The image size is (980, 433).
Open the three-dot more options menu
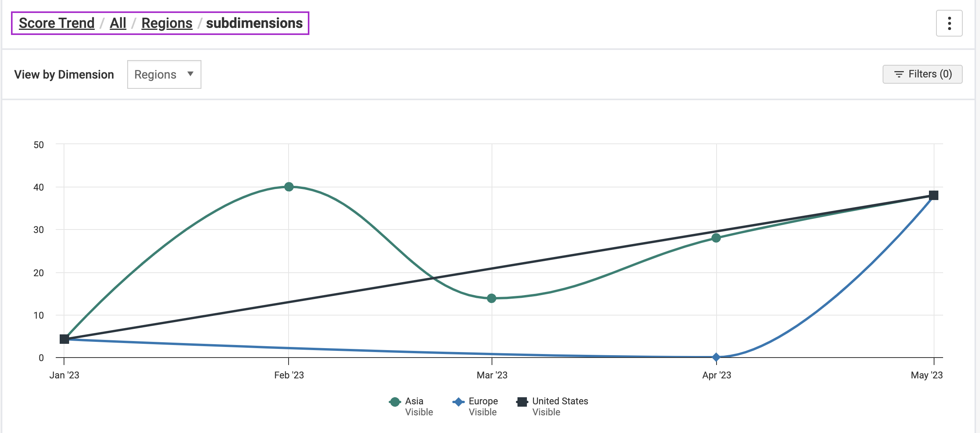click(x=949, y=24)
